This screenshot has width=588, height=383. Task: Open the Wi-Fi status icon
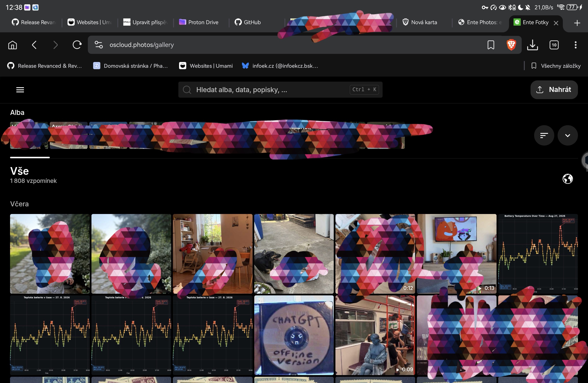[561, 7]
